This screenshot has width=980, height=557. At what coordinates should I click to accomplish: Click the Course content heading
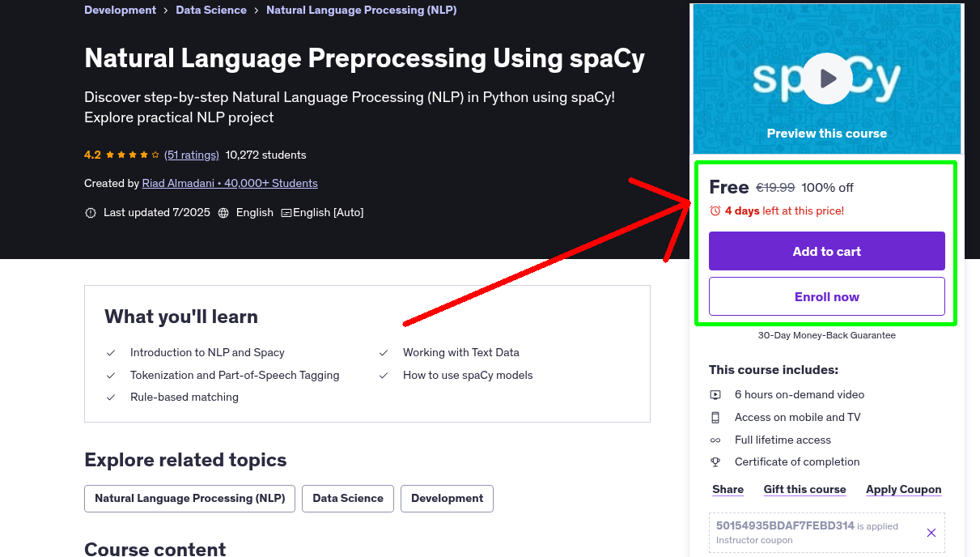pyautogui.click(x=155, y=548)
